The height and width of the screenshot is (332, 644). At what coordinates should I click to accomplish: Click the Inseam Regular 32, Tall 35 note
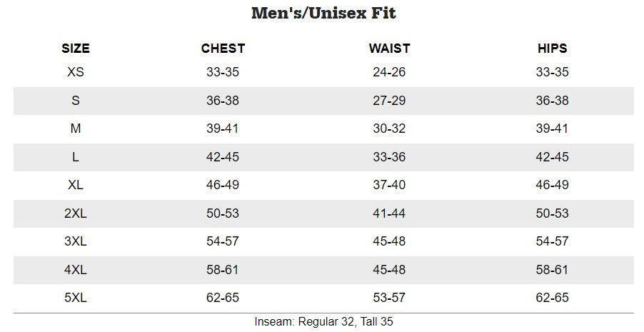tap(323, 322)
